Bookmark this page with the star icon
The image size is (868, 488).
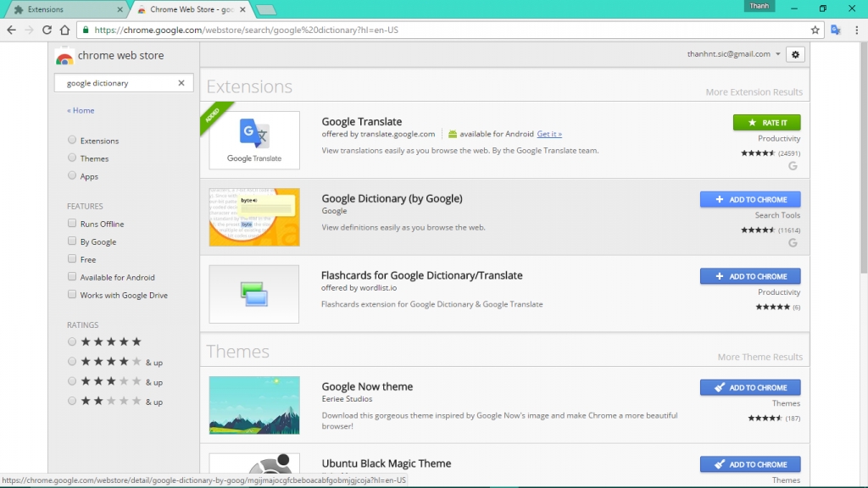coord(815,30)
